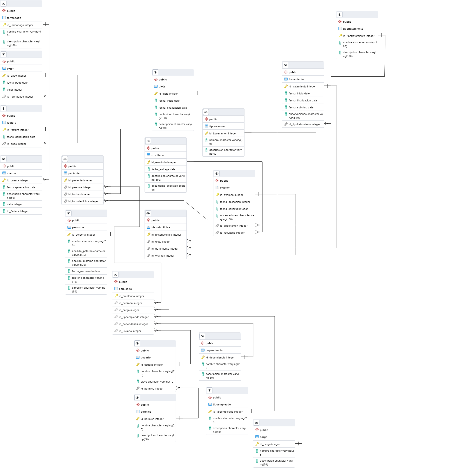Toggle eye icon on tipotratamiento table
Image resolution: width=476 pixels, height=470 pixels.
click(339, 14)
